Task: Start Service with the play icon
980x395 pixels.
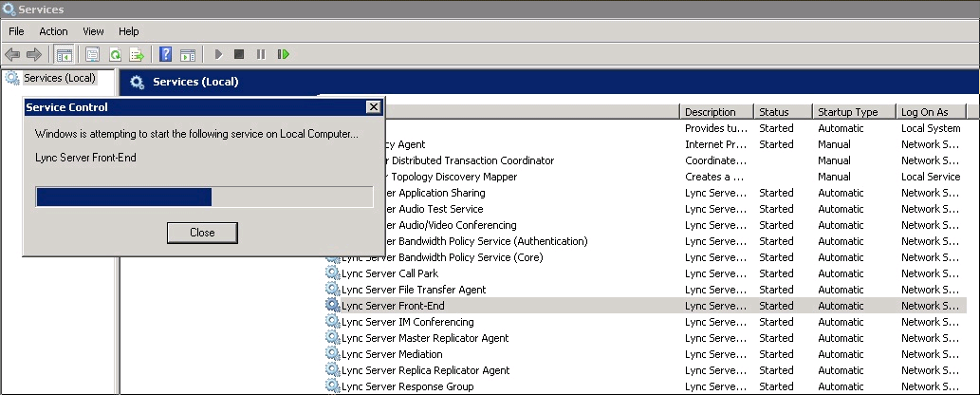Action: pyautogui.click(x=218, y=54)
